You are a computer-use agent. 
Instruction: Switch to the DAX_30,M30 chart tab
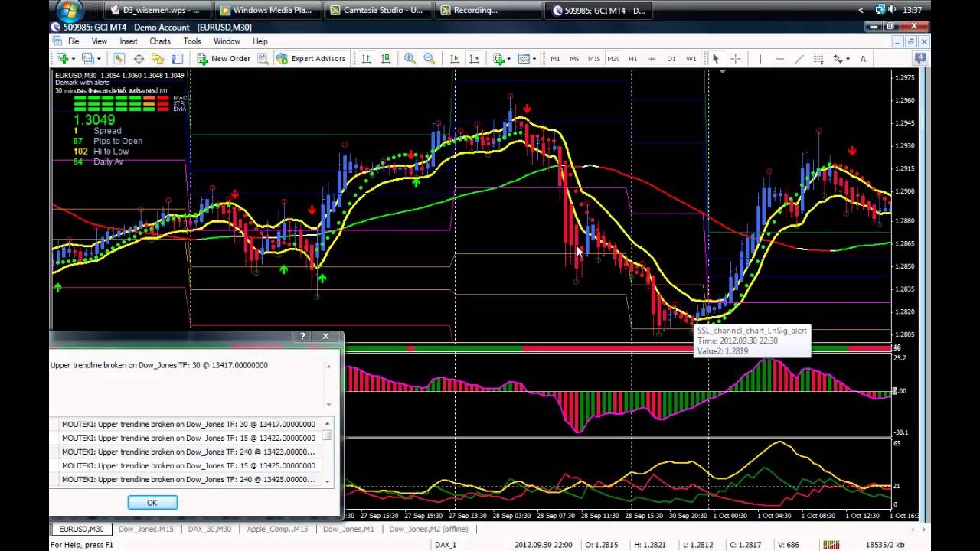(209, 529)
